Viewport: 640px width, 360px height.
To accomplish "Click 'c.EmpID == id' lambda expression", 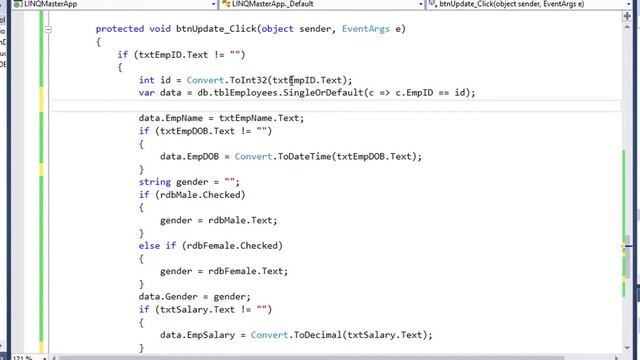I will click(x=430, y=93).
